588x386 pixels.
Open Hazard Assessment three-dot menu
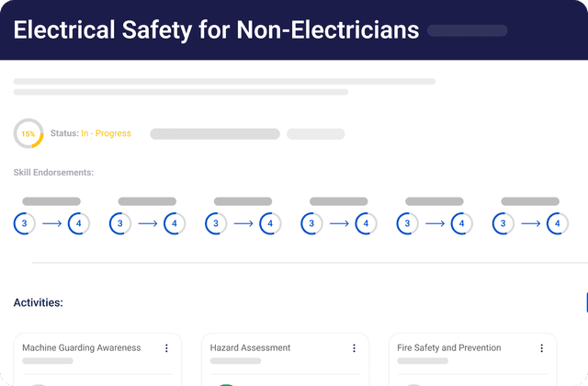354,348
